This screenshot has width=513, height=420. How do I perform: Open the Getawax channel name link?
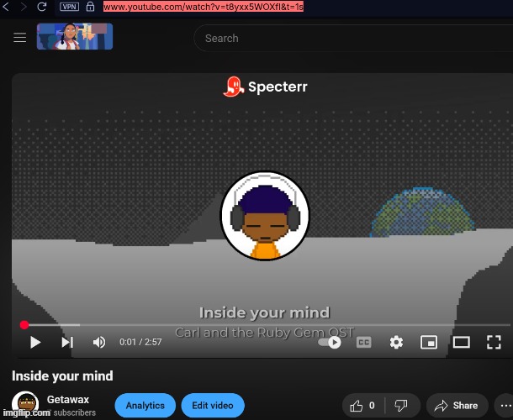click(x=68, y=399)
